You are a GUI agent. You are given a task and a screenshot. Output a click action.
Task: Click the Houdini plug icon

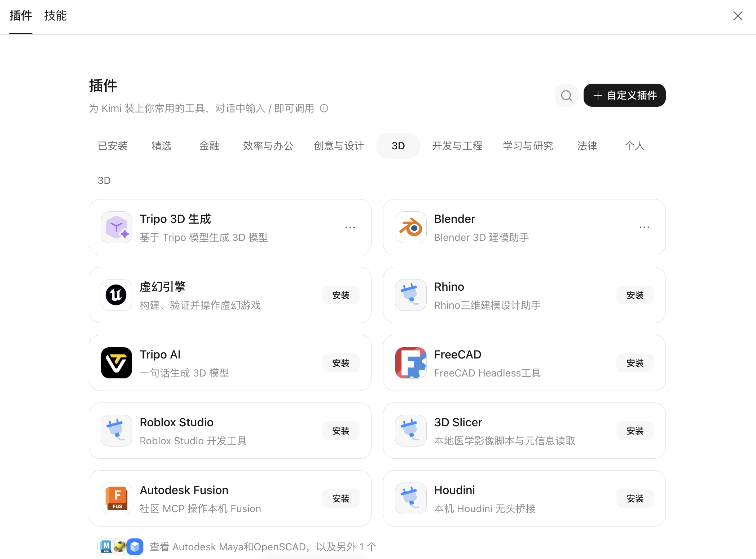coord(411,498)
